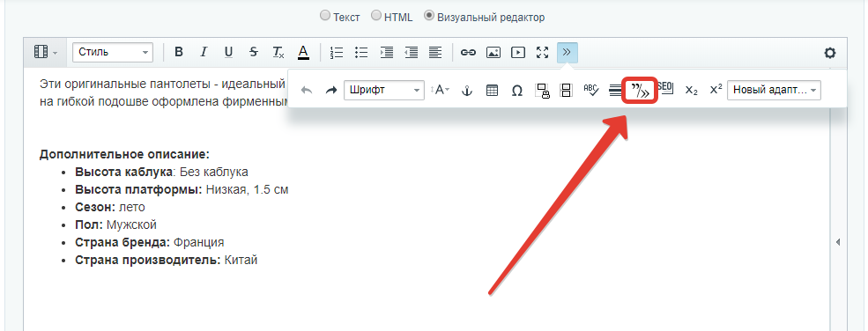Select the HTML editor mode
The width and height of the screenshot is (868, 331).
tap(392, 17)
